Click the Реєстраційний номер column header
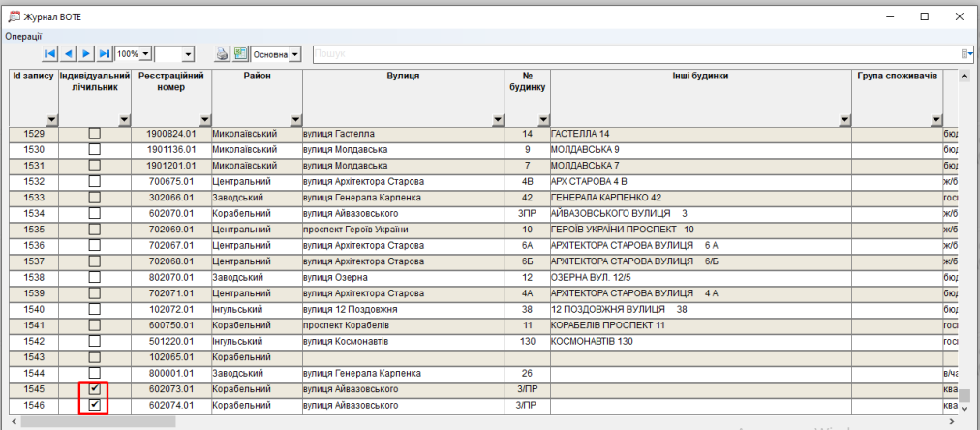The image size is (980, 430). point(171,81)
